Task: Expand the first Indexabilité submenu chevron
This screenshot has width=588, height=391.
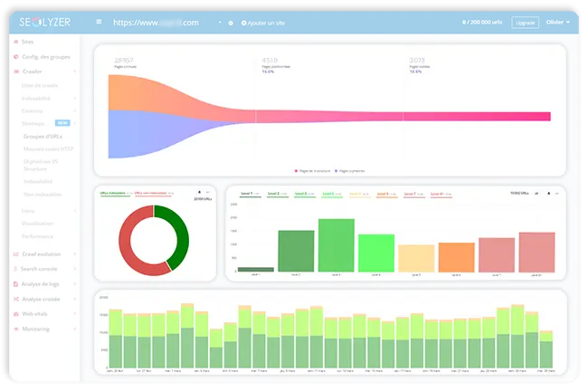Action: tap(75, 99)
